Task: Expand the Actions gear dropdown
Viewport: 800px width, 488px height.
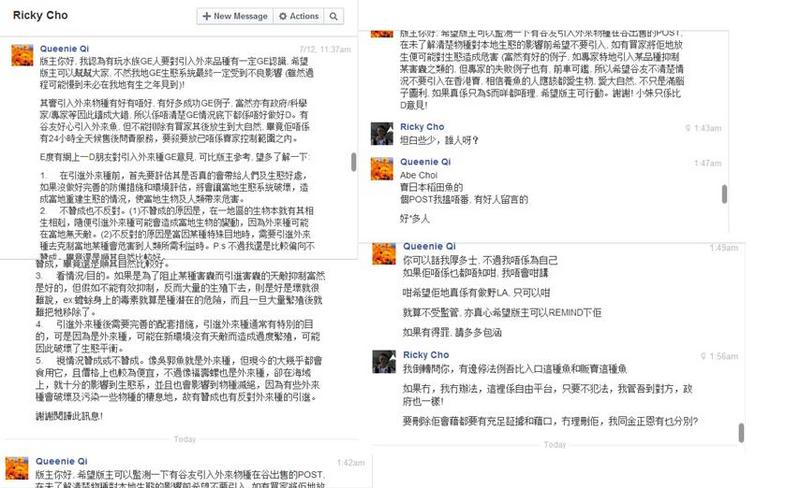Action: point(298,16)
